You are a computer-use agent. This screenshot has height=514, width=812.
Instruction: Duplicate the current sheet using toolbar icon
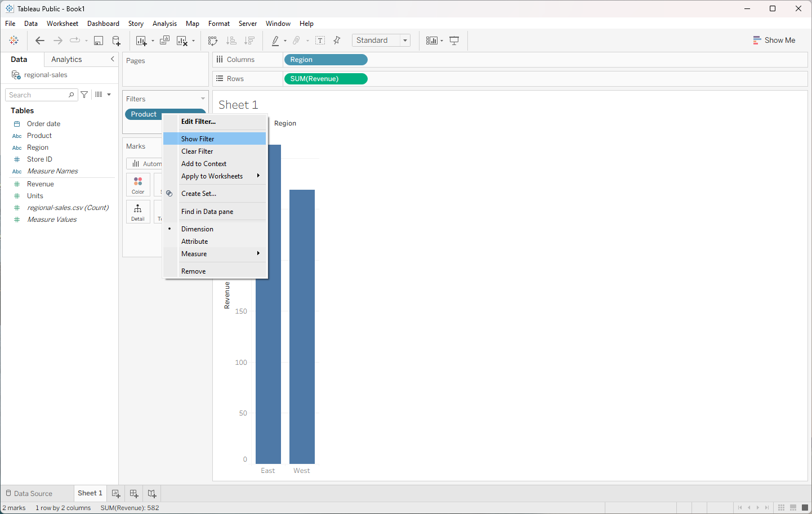pyautogui.click(x=164, y=41)
